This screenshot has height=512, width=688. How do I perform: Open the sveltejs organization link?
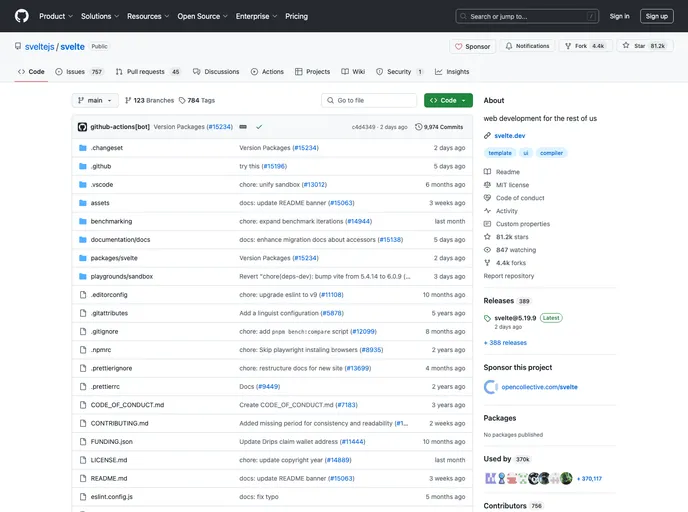(x=39, y=47)
